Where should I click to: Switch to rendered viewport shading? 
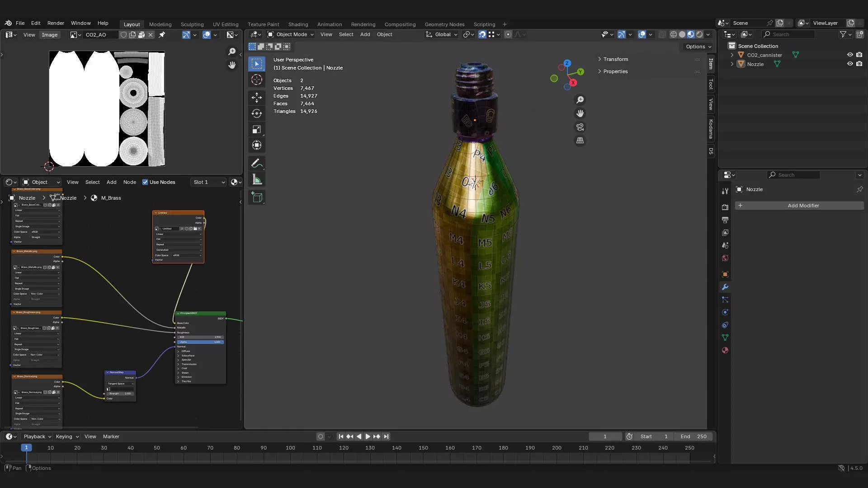click(699, 34)
